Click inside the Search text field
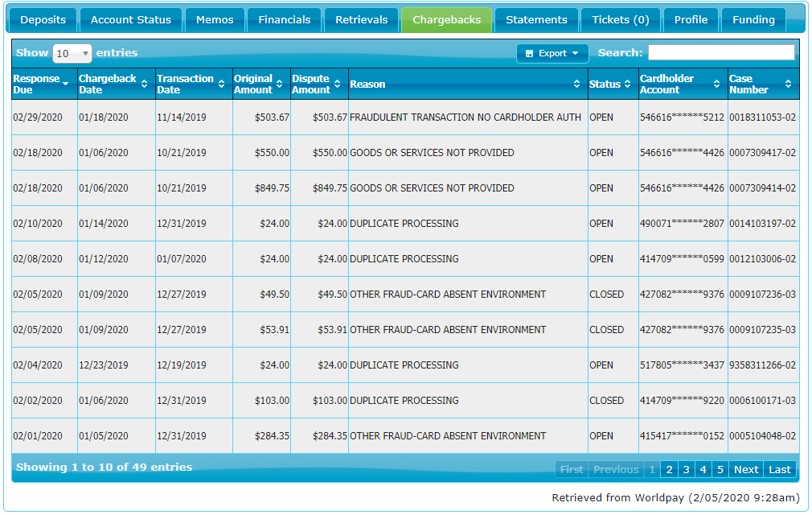The height and width of the screenshot is (515, 812). tap(721, 53)
